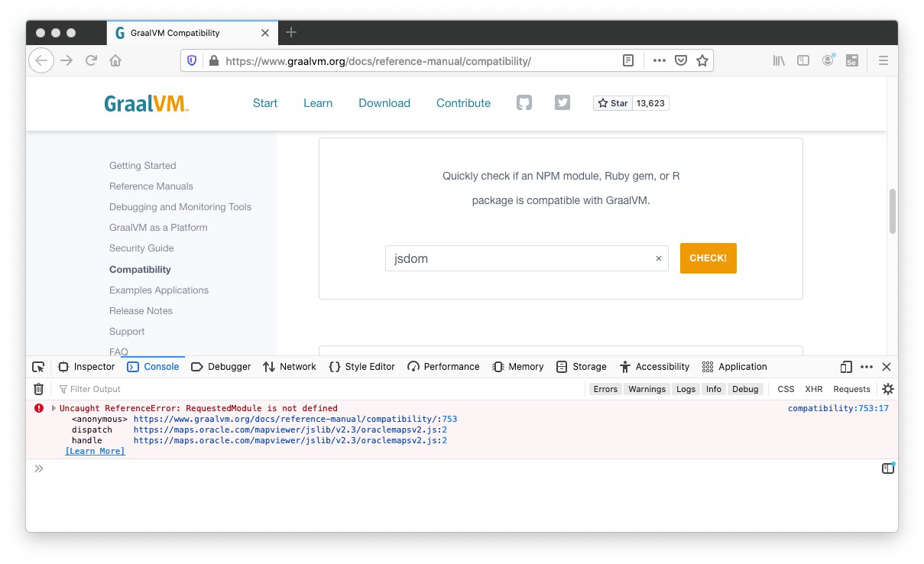Open the Learn nav item
This screenshot has height=564, width=924.
[x=318, y=103]
